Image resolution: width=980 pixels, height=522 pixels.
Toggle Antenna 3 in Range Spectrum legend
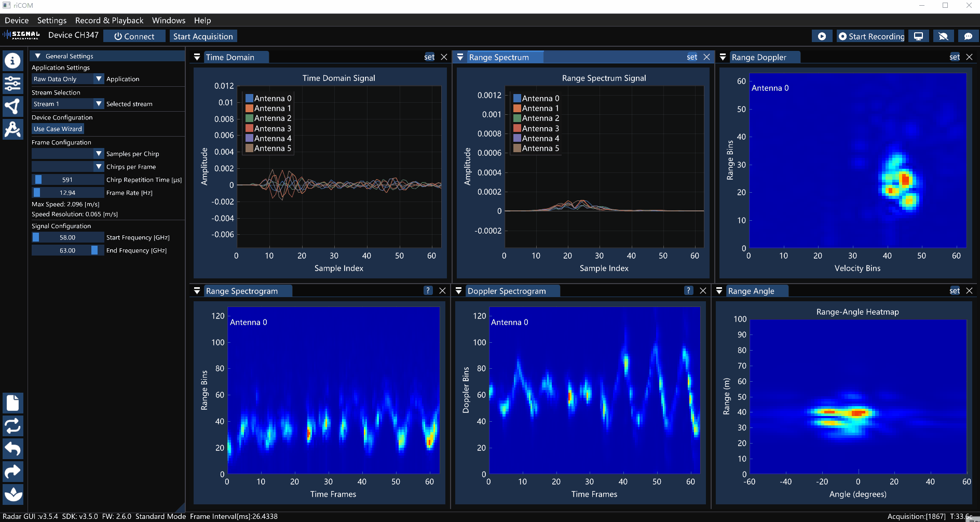pyautogui.click(x=537, y=128)
